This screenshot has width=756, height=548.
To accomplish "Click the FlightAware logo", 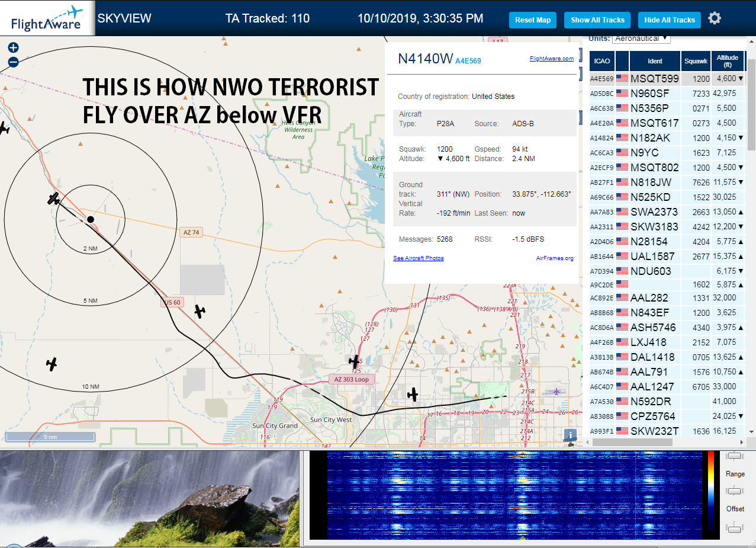I will point(47,18).
